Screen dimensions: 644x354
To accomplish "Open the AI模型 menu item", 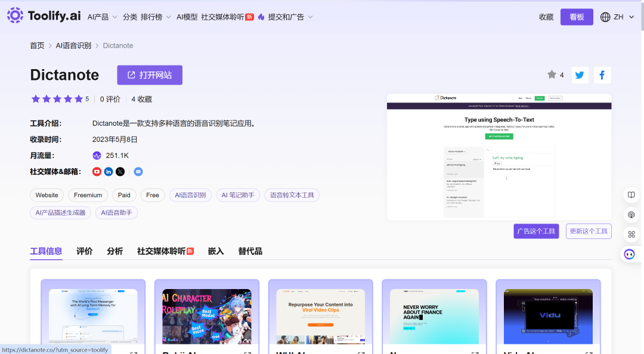I will (x=187, y=17).
